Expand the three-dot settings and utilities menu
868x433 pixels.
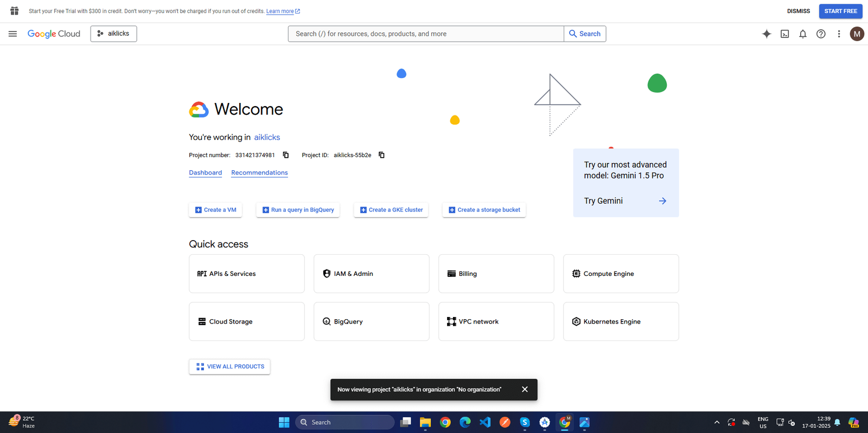click(839, 34)
